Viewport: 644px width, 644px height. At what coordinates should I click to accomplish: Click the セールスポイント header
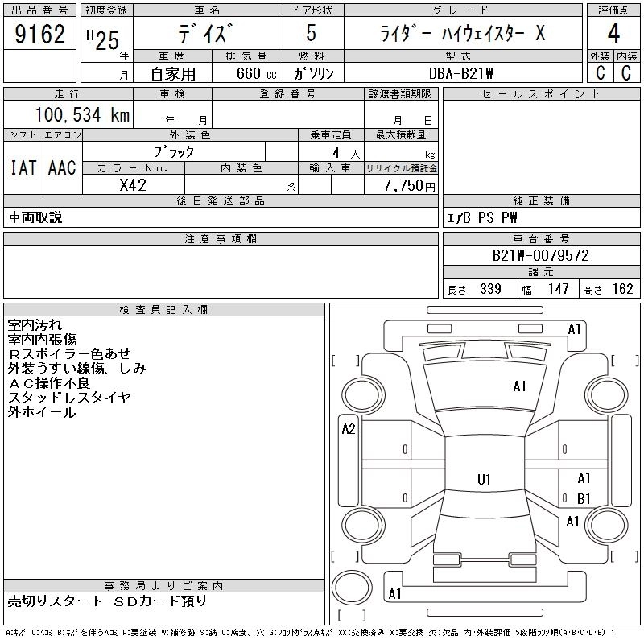(541, 94)
